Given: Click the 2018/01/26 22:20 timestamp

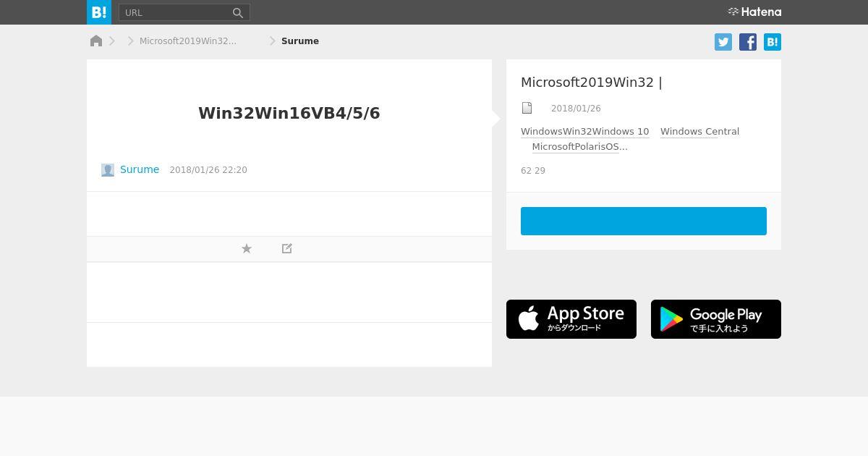Looking at the screenshot, I should tap(208, 170).
